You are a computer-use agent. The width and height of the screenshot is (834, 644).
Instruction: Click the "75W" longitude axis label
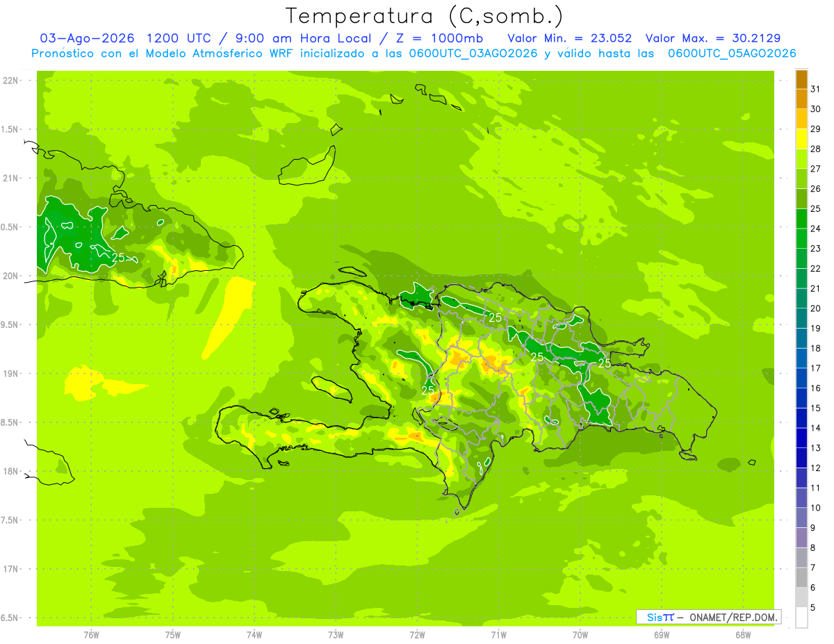(x=173, y=635)
